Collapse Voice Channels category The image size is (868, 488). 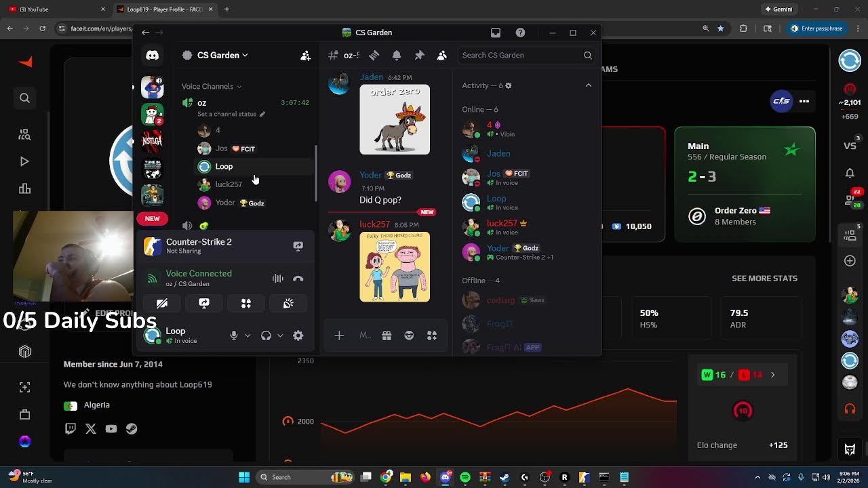[x=212, y=86]
